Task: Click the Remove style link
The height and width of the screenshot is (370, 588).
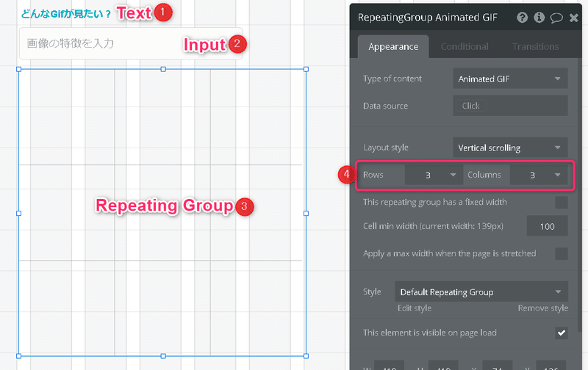Action: click(543, 308)
